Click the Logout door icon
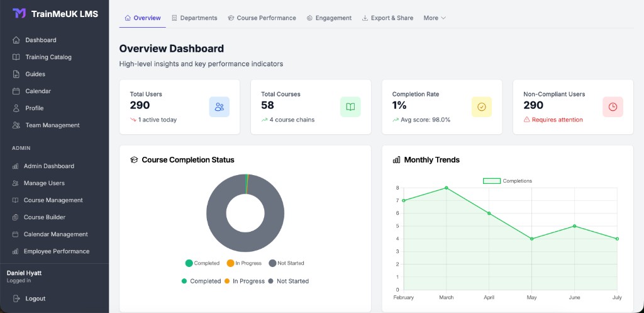Image resolution: width=644 pixels, height=313 pixels. click(x=16, y=299)
